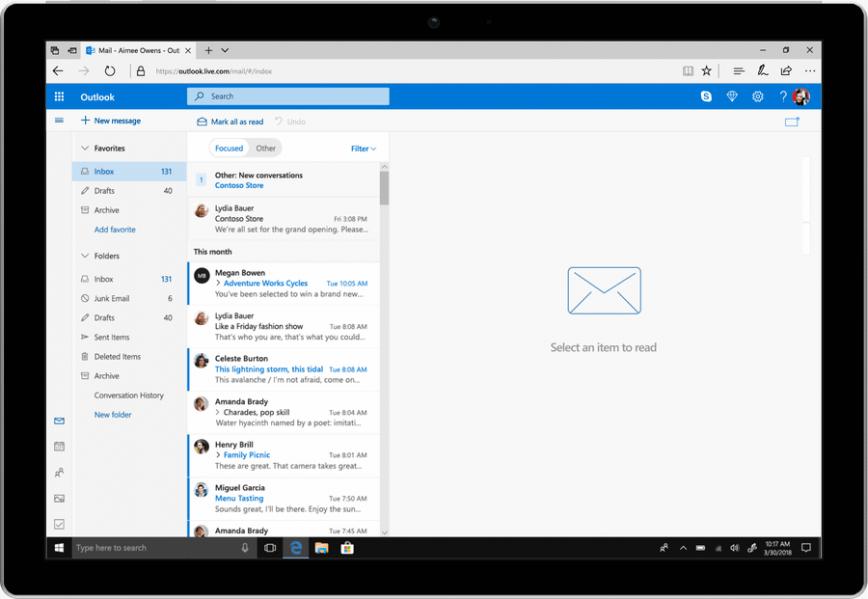Open the Office app launcher grid
This screenshot has width=868, height=599.
pos(58,96)
